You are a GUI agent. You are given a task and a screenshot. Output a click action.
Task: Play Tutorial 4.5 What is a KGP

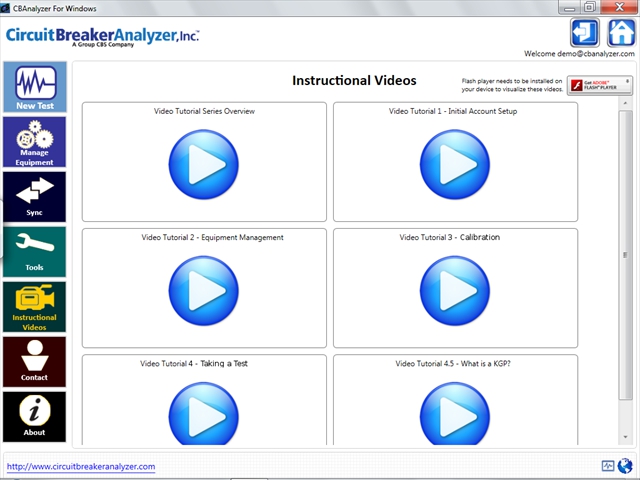pyautogui.click(x=455, y=413)
